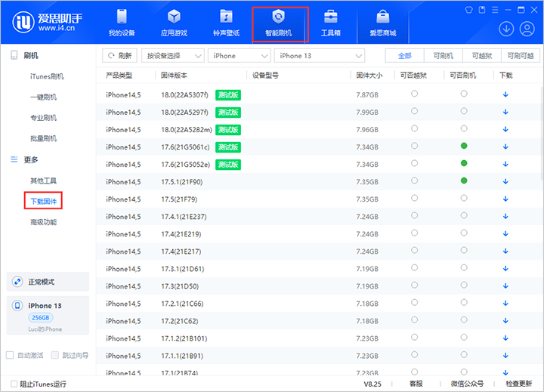The width and height of the screenshot is (544, 392).
Task: Download firmware 17.5(21F79) via its arrow
Action: 505,199
